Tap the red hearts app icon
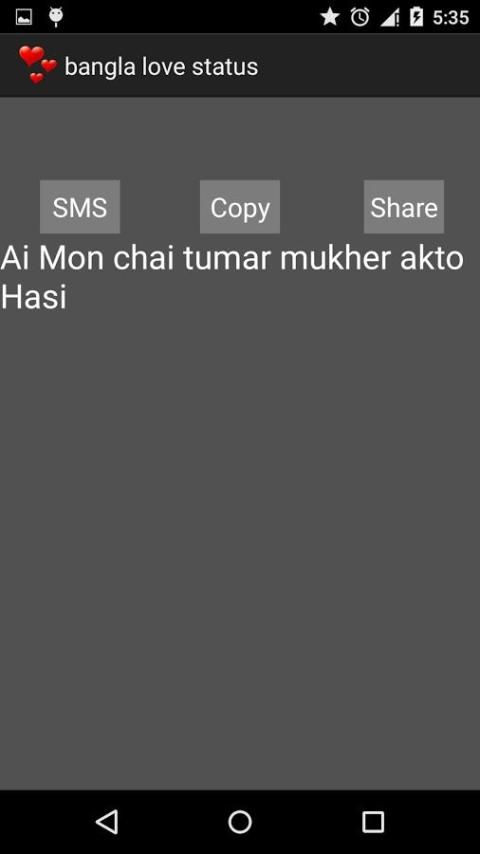This screenshot has height=854, width=480. tap(37, 65)
